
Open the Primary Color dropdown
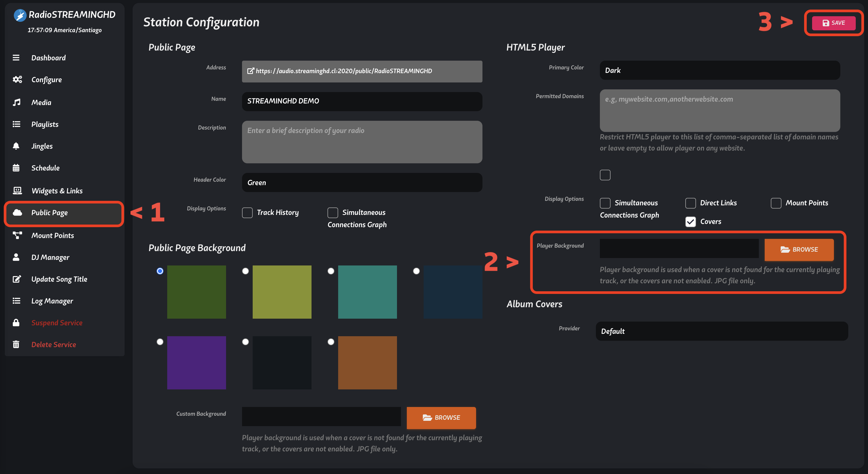pyautogui.click(x=719, y=70)
